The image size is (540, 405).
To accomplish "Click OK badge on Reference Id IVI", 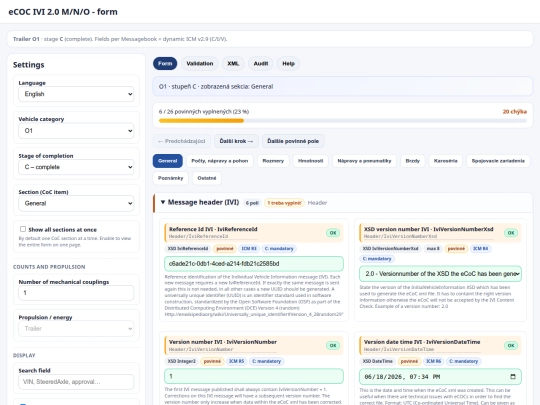I will coord(333,233).
